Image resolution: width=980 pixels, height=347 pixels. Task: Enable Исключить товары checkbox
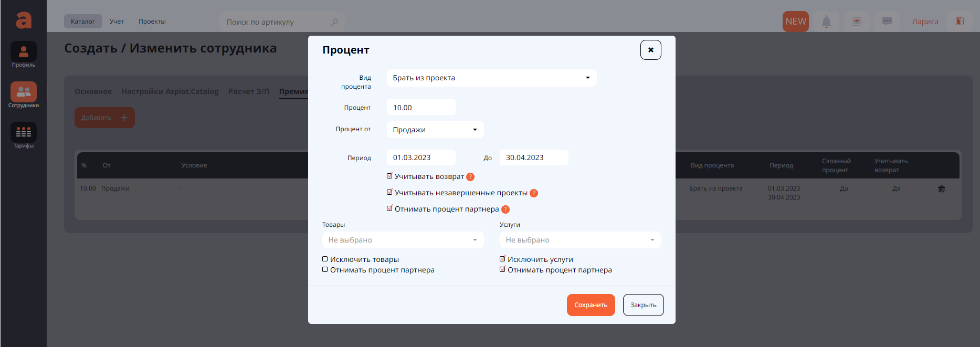tap(325, 259)
